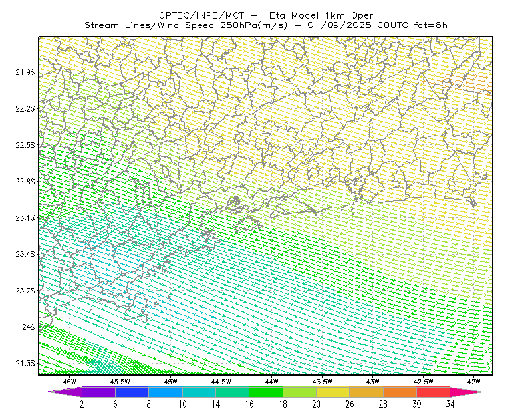Image resolution: width=532 pixels, height=411 pixels.
Task: Click the longitude label 44W
Action: [x=272, y=382]
